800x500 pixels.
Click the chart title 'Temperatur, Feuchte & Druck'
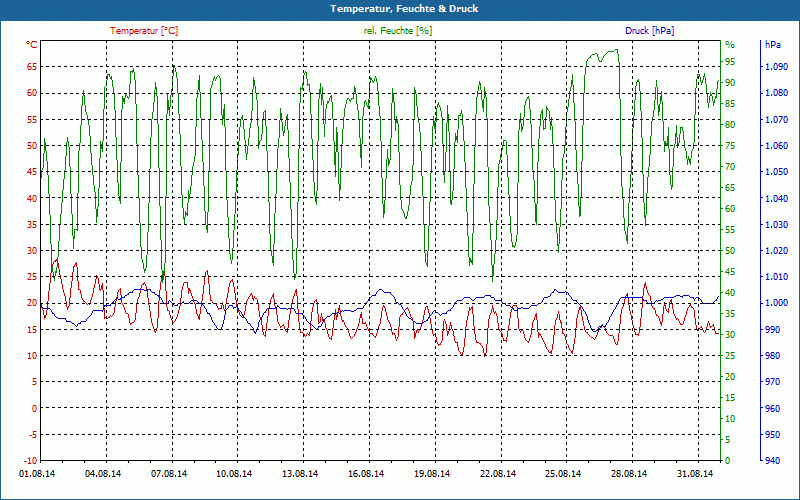tap(404, 9)
